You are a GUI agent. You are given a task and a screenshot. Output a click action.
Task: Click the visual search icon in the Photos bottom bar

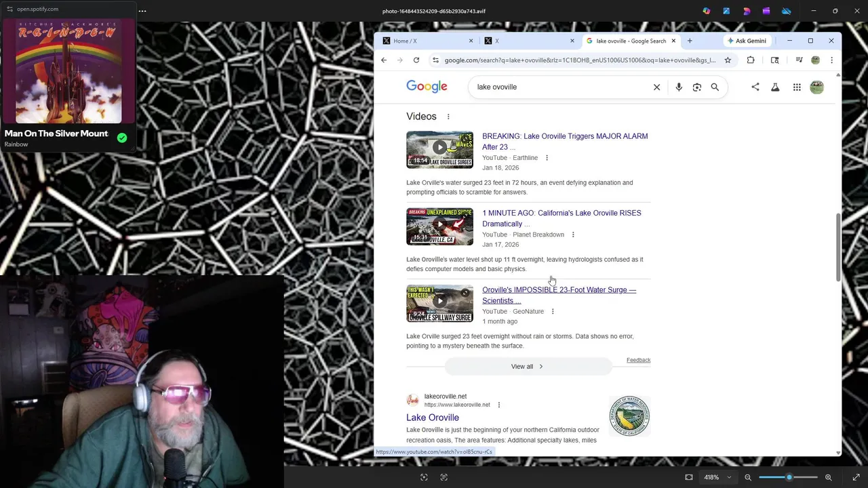point(424,477)
